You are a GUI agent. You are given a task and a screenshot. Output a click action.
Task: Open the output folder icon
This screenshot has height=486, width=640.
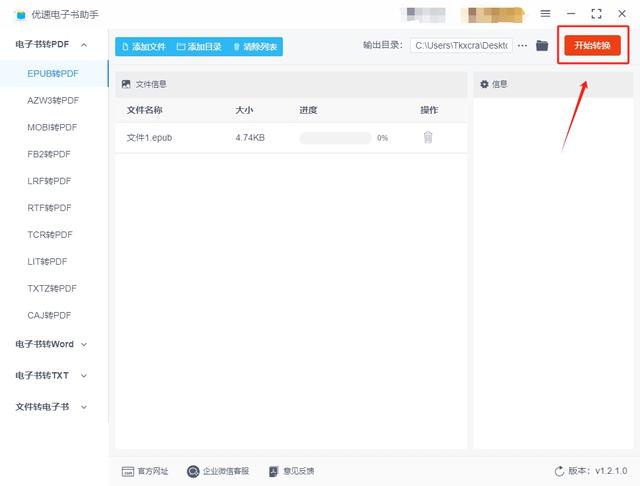542,45
